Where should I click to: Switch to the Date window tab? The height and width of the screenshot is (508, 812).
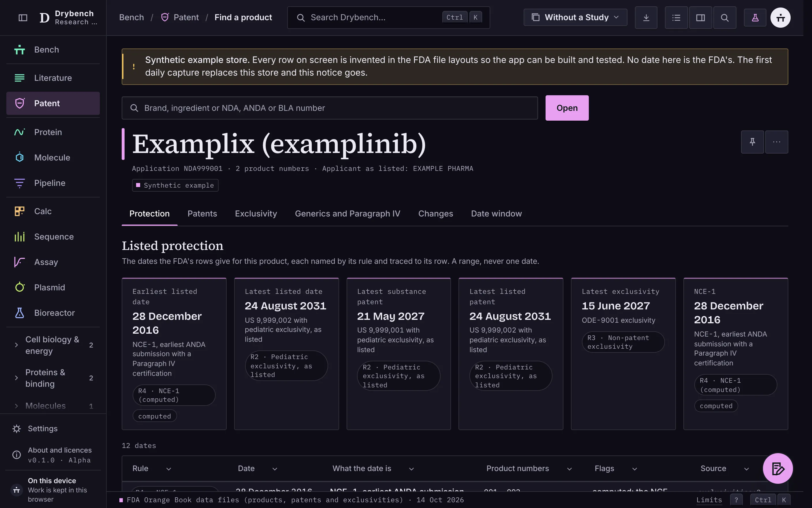pyautogui.click(x=496, y=214)
